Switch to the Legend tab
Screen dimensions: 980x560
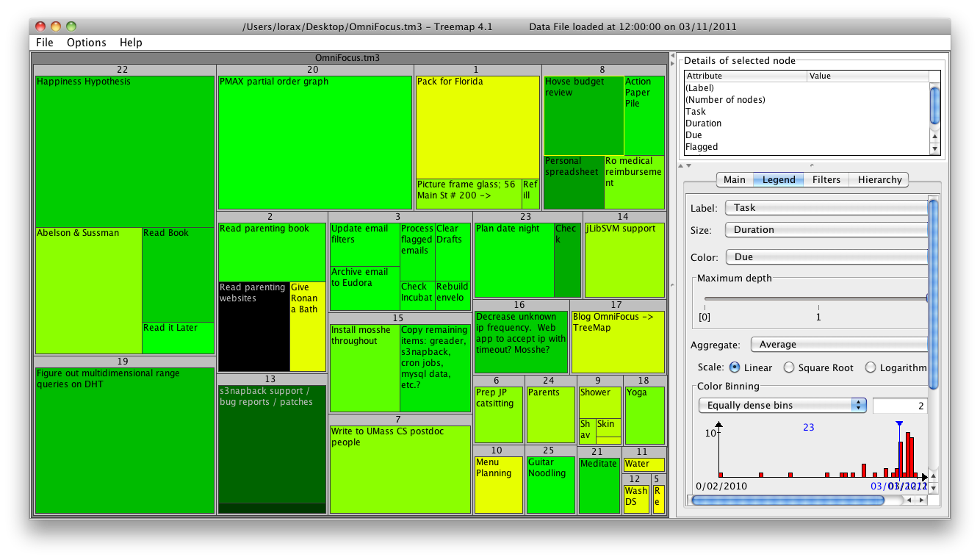tap(778, 179)
